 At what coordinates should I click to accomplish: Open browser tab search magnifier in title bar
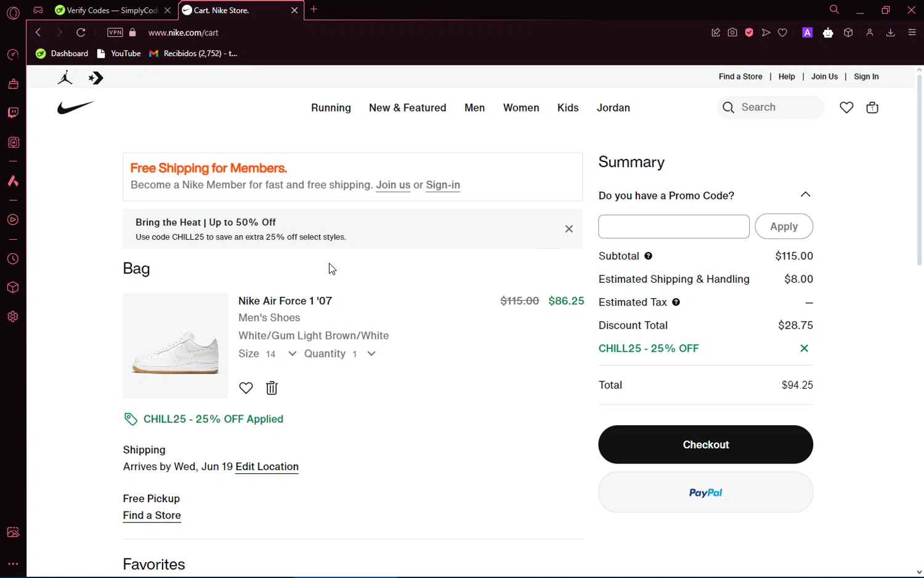tap(834, 10)
